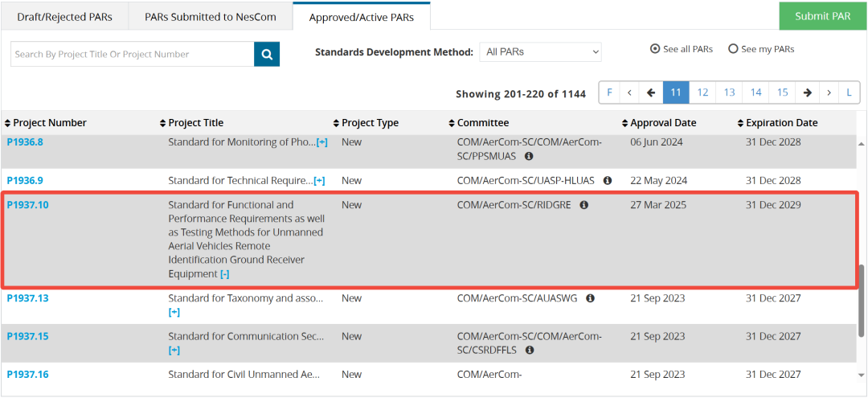Screen dimensions: 868x398
Task: Select the 'See all PARs' radio button
Action: pyautogui.click(x=655, y=49)
